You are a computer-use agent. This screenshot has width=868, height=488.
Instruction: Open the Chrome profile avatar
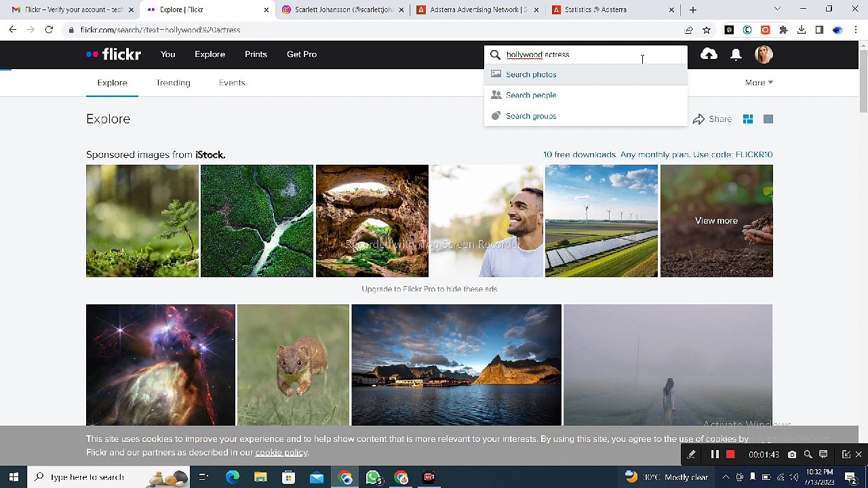837,30
